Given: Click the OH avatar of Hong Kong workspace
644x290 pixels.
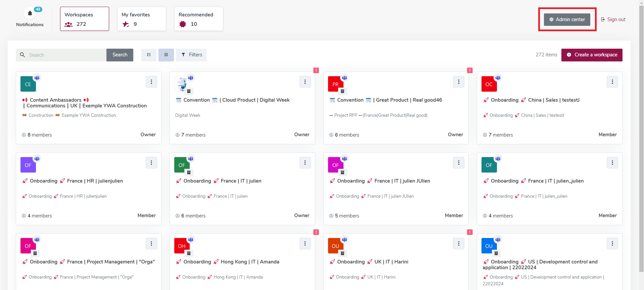Looking at the screenshot, I should [182, 246].
